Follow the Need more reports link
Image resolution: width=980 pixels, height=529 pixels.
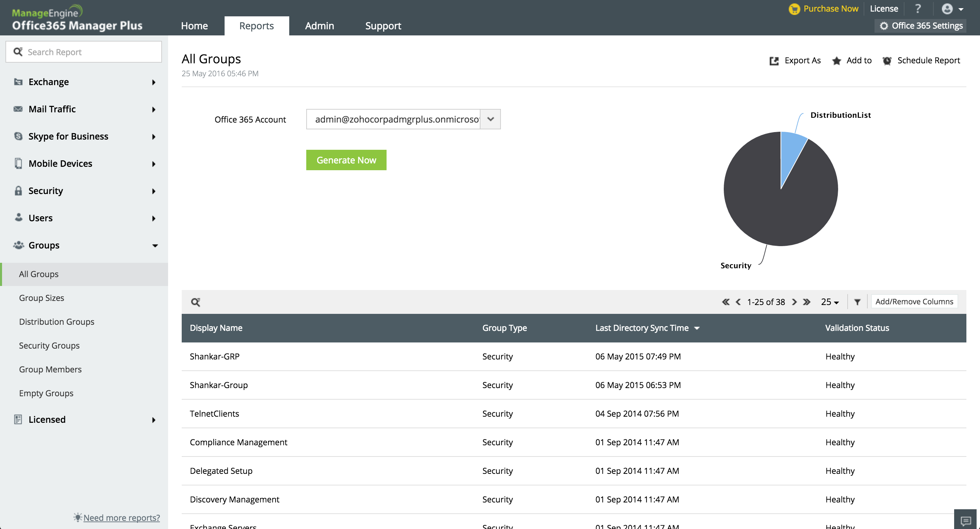pos(121,517)
